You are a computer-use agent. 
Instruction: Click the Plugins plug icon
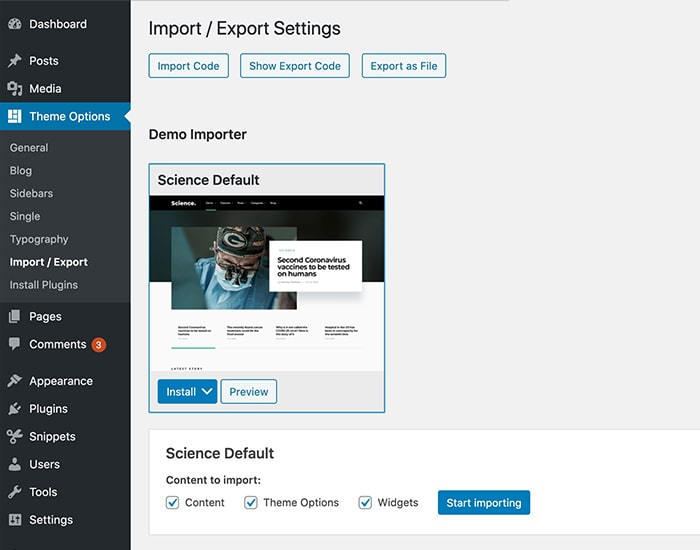pos(15,408)
